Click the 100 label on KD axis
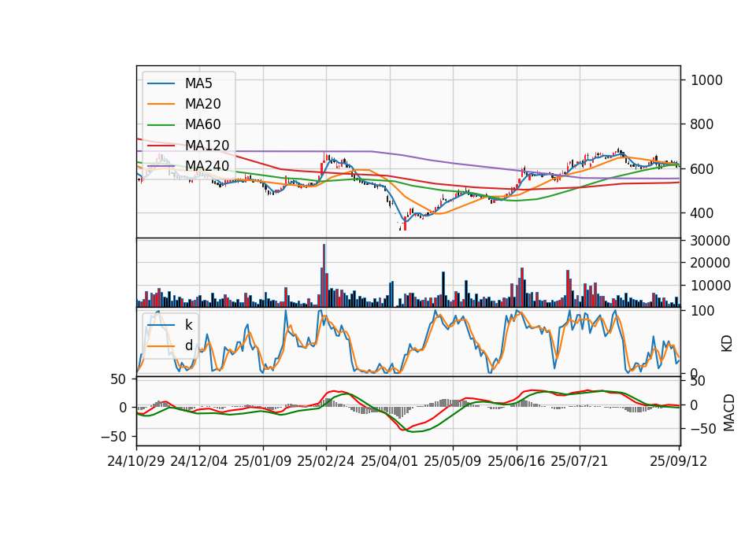Image resolution: width=756 pixels, height=543 pixels. click(702, 312)
